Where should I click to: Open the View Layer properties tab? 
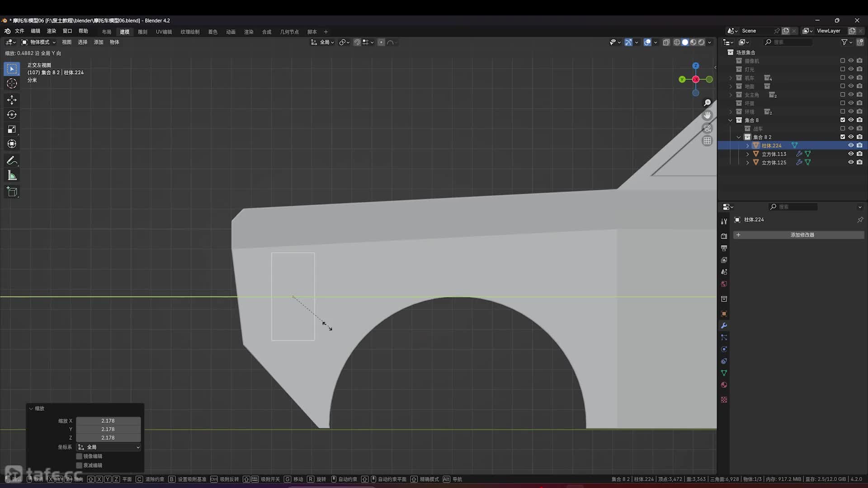coord(724,260)
